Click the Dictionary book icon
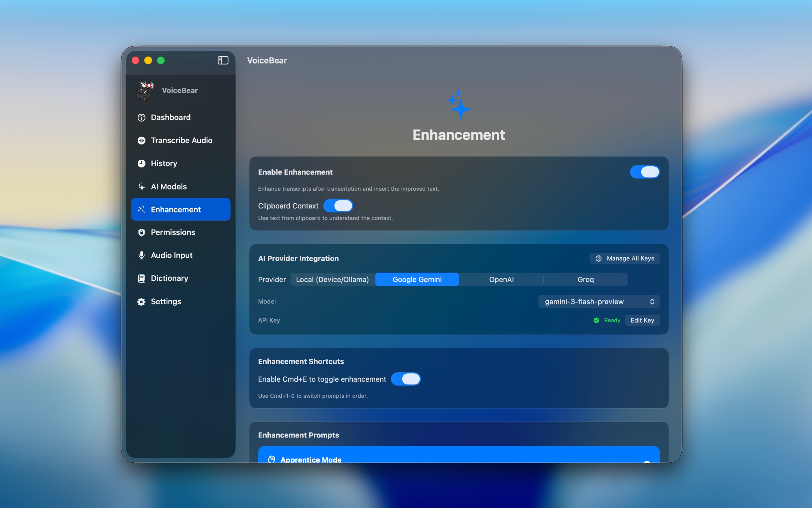This screenshot has height=508, width=812. [x=141, y=278]
